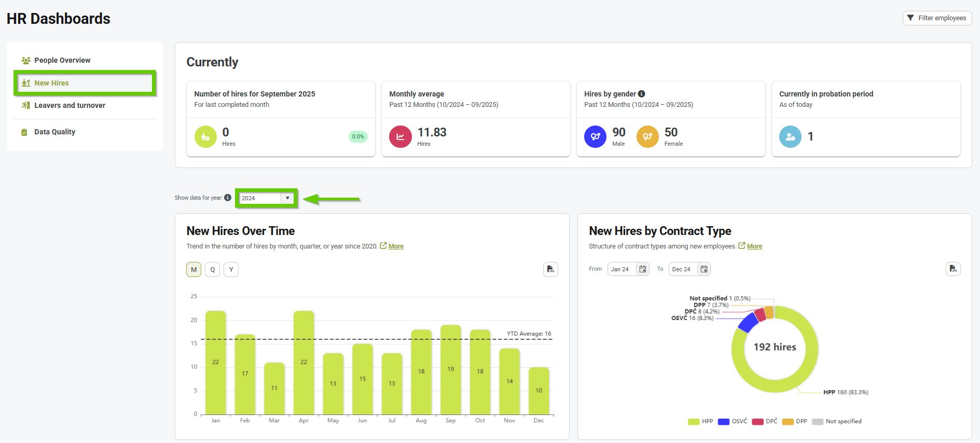This screenshot has width=980, height=443.
Task: Click the Dec 24 To date field
Action: coord(682,269)
